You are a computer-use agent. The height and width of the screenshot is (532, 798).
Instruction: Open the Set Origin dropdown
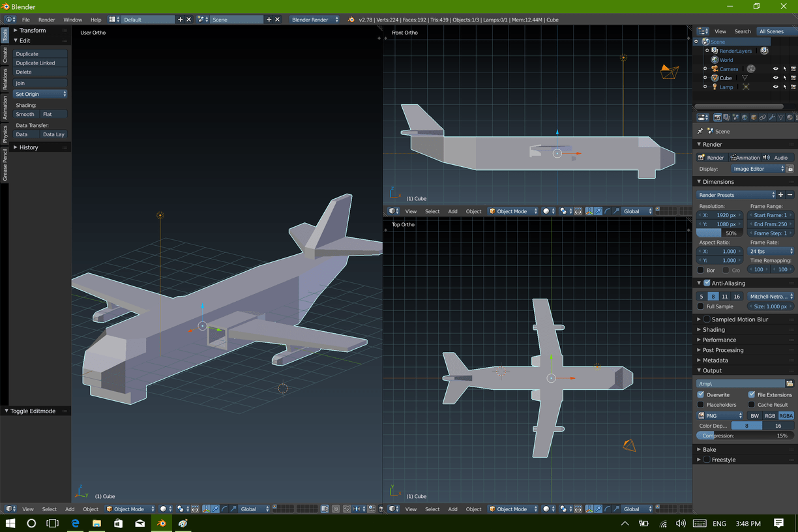click(x=40, y=95)
